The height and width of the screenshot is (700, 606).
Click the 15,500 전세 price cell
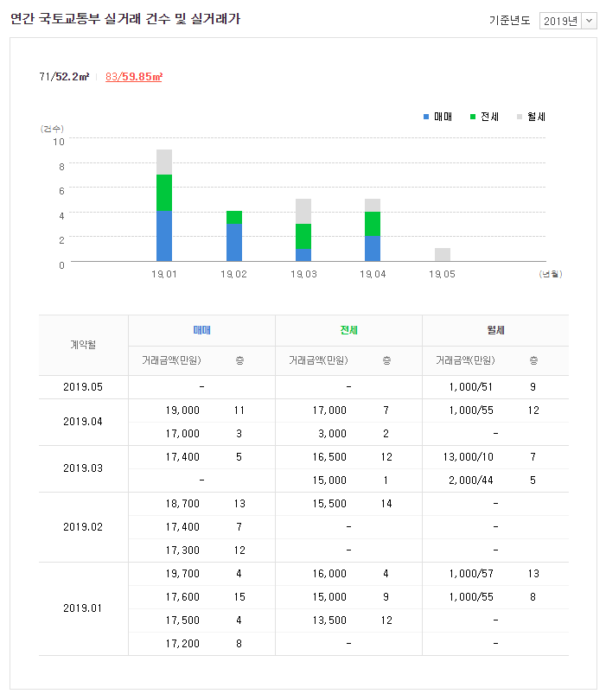coord(329,504)
